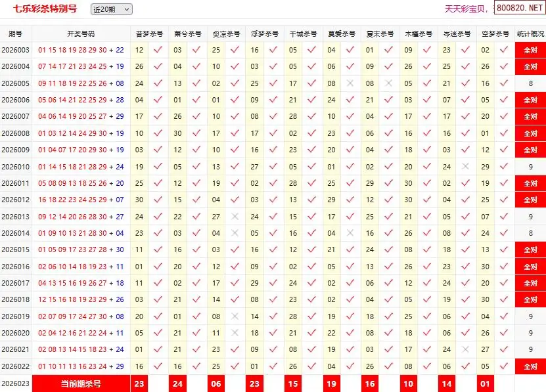Click the gray X in 臾凉杀号 for 2026013
The image size is (546, 392).
tap(235, 217)
